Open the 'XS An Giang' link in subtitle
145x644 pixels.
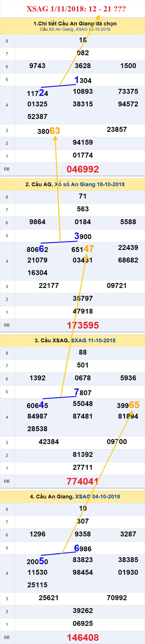61,29
